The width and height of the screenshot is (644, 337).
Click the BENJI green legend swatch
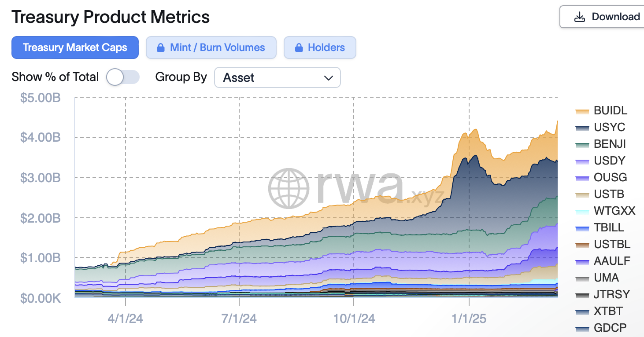(x=582, y=145)
